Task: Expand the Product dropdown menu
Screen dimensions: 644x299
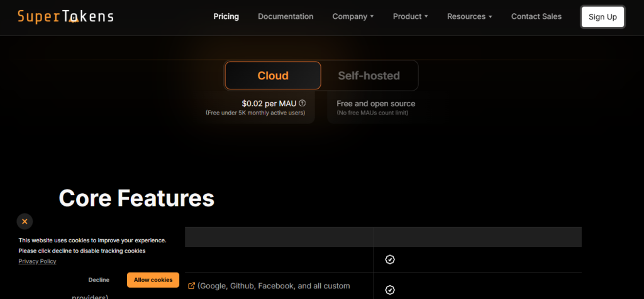Action: pyautogui.click(x=410, y=16)
